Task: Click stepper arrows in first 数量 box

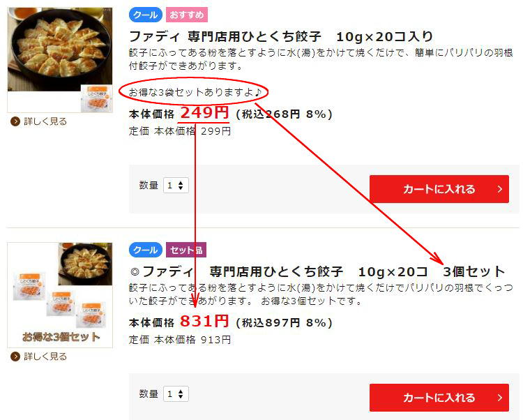Action: (x=181, y=186)
